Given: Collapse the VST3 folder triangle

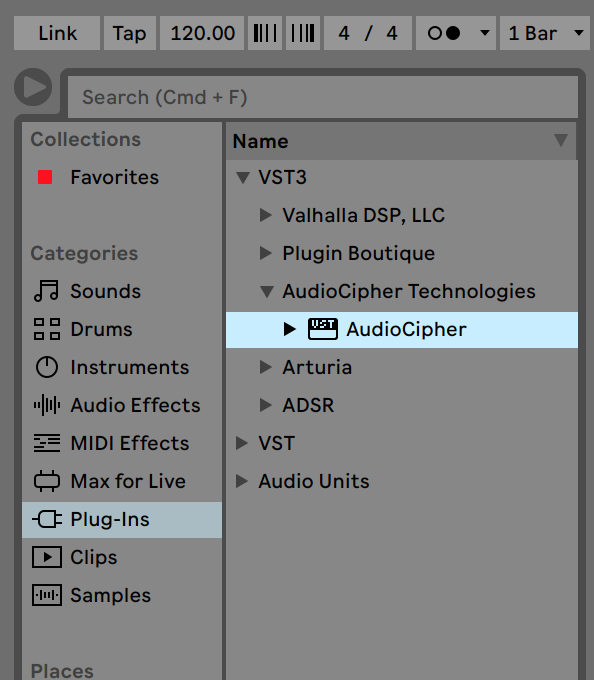Looking at the screenshot, I should [x=243, y=177].
